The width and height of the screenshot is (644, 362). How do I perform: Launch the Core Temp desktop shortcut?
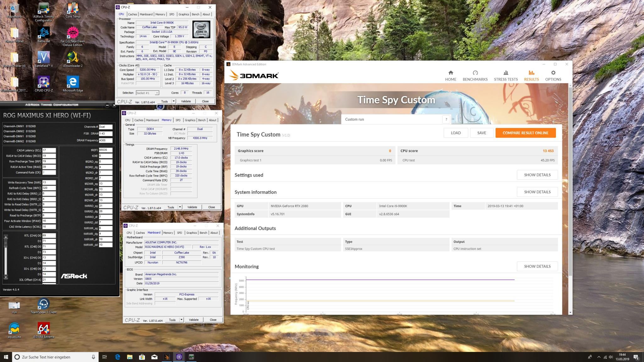pyautogui.click(x=73, y=11)
